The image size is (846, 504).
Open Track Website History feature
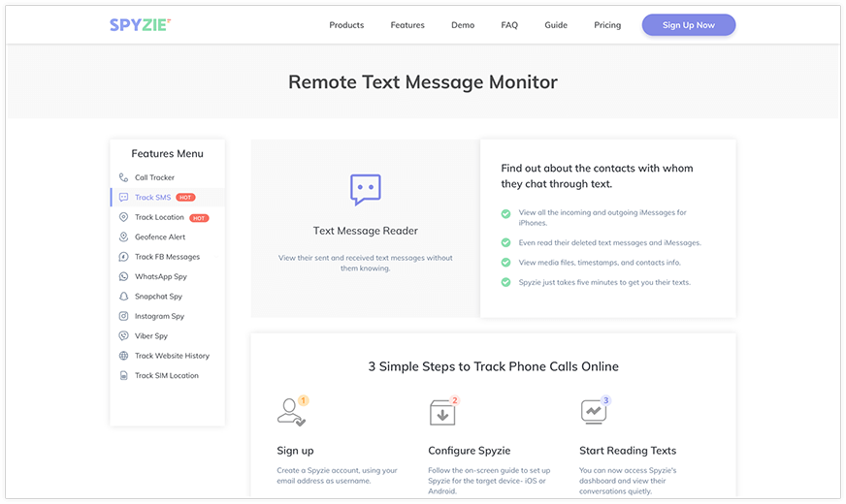coord(172,356)
